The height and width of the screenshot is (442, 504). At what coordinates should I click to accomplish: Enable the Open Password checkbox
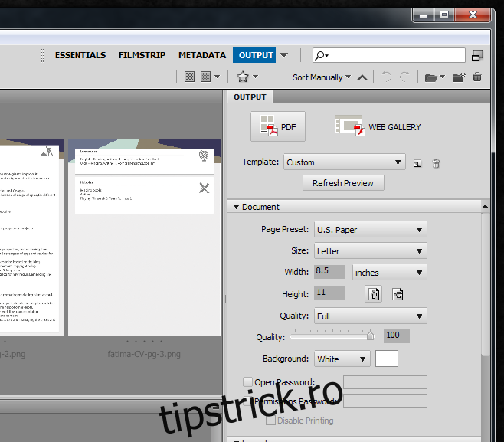coord(247,382)
